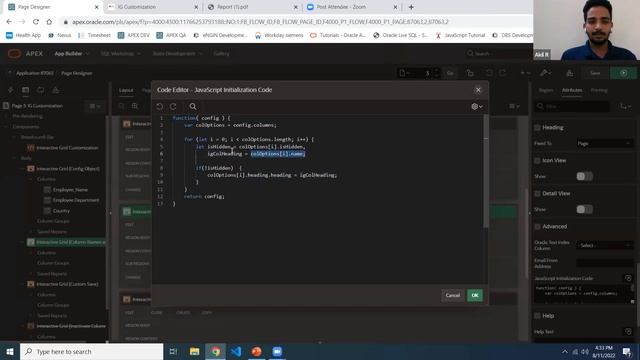Viewport: 640px width, 360px height.
Task: Open the Shared Components icon in the toolbar
Action: pos(569,73)
